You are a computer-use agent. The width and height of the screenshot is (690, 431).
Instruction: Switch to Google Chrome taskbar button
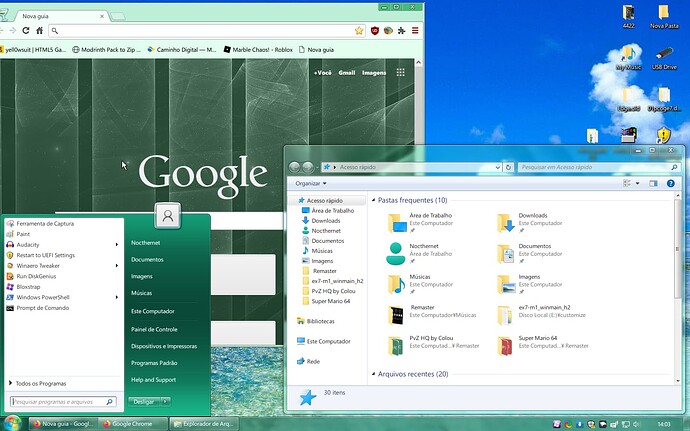[133, 424]
